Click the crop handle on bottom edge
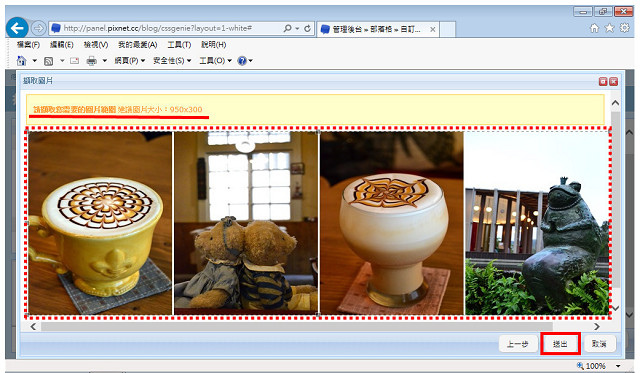 (x=318, y=315)
